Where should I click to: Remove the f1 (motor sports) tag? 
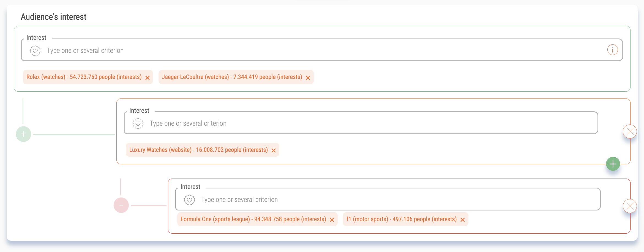[x=463, y=220]
